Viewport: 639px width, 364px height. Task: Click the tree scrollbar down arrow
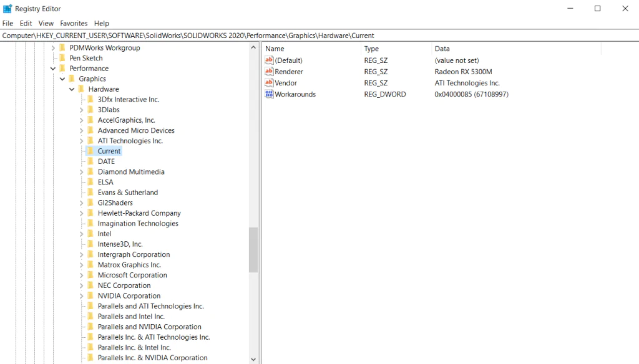point(253,359)
